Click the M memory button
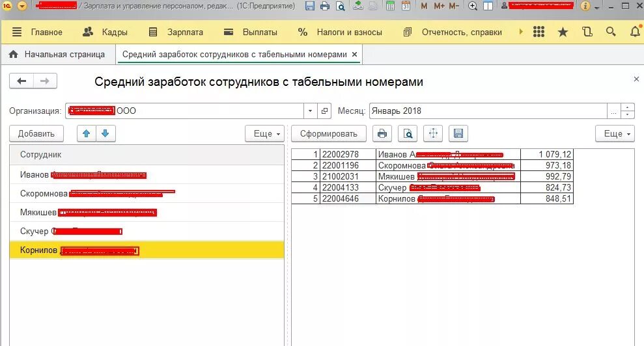The height and width of the screenshot is (346, 644). (x=424, y=6)
